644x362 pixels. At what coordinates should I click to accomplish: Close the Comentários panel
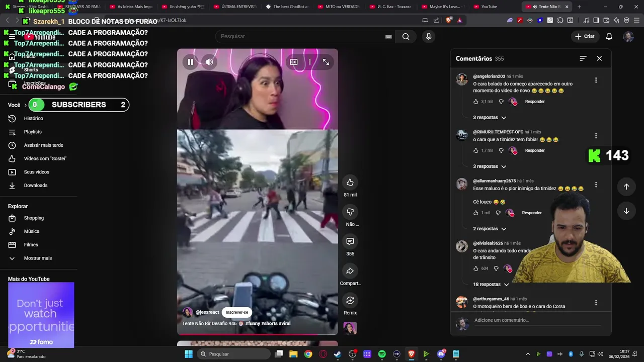point(599,58)
